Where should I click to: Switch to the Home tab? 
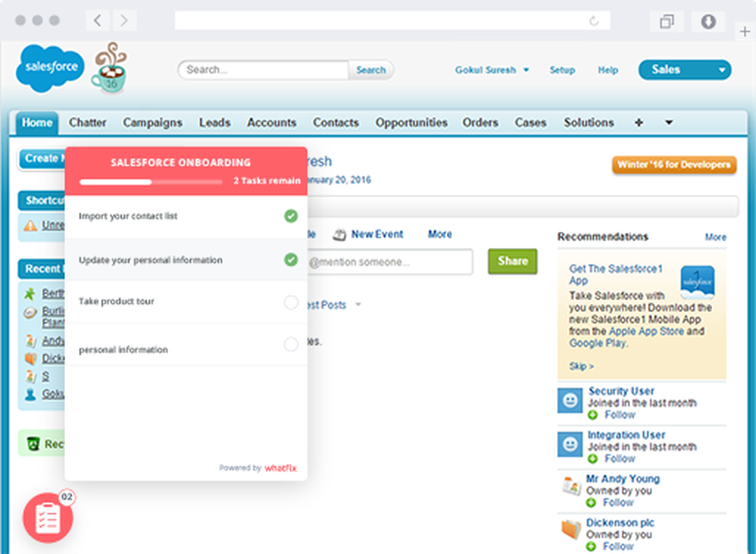click(x=37, y=122)
